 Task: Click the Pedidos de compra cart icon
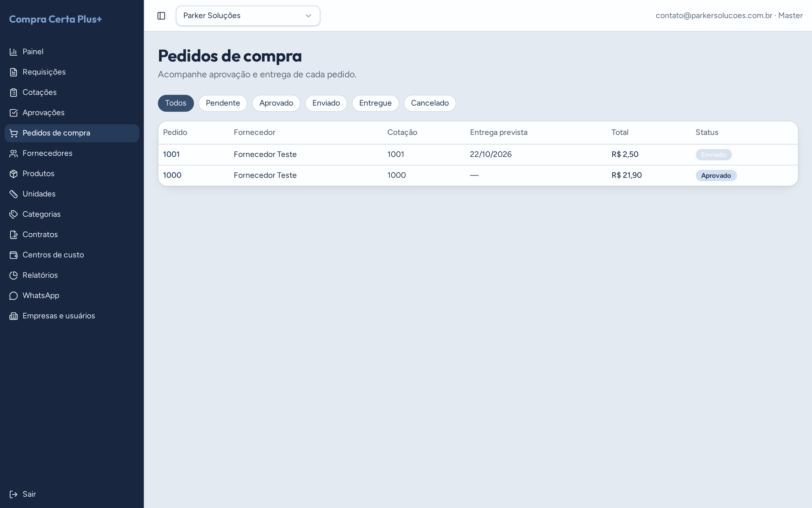pyautogui.click(x=14, y=133)
